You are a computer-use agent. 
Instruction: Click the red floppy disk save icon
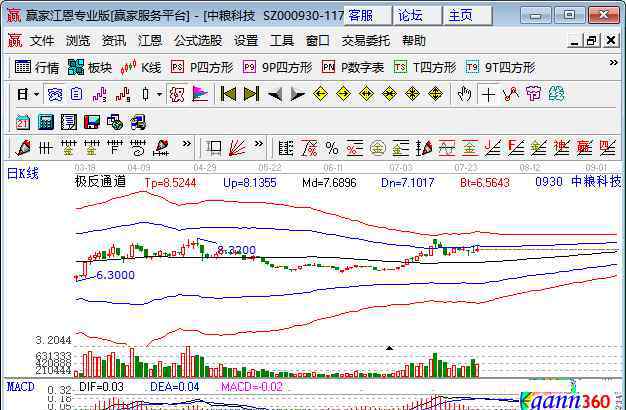[92, 122]
